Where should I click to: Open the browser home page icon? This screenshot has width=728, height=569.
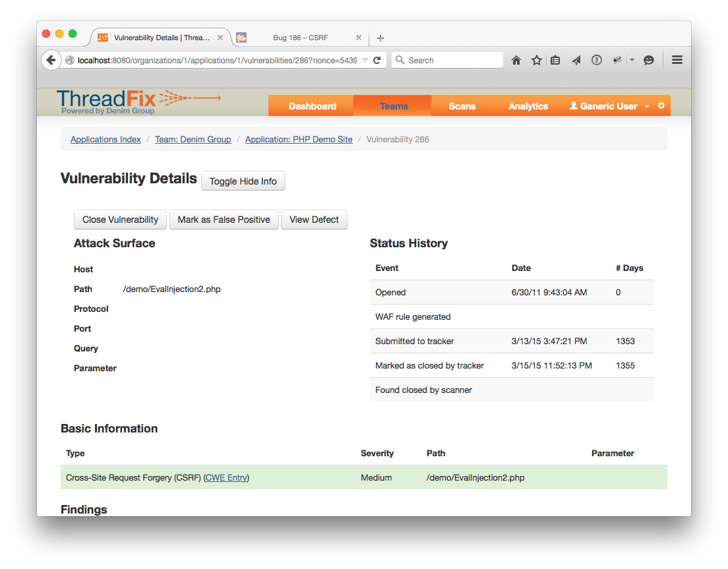pos(516,61)
